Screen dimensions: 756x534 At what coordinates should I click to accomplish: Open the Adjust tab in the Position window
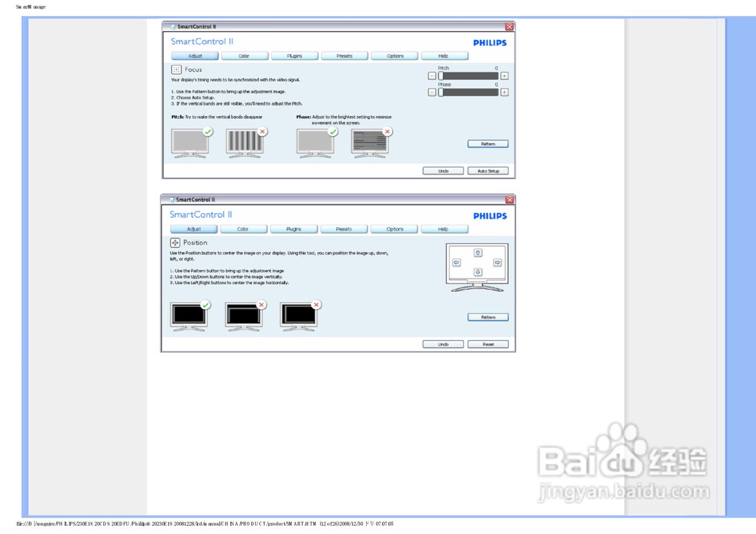(x=194, y=229)
